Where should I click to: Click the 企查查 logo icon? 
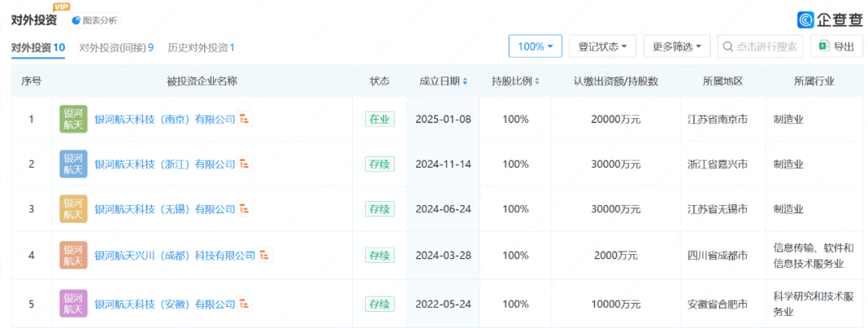tap(805, 20)
